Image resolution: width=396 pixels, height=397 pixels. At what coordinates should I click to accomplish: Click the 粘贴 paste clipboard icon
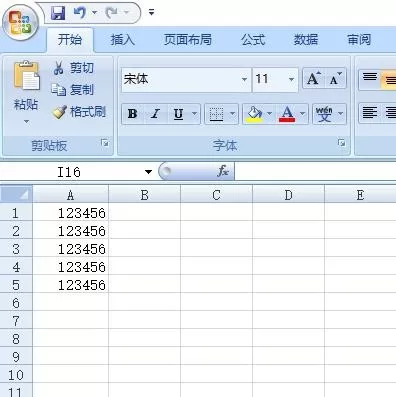[27, 76]
